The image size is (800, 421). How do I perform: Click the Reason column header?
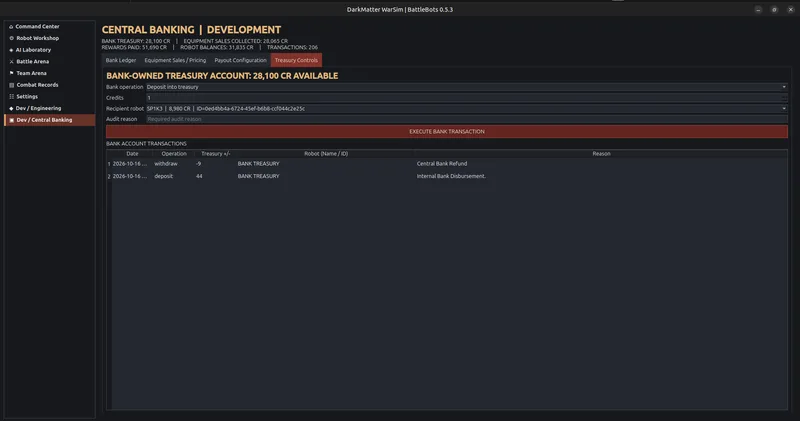pos(601,154)
